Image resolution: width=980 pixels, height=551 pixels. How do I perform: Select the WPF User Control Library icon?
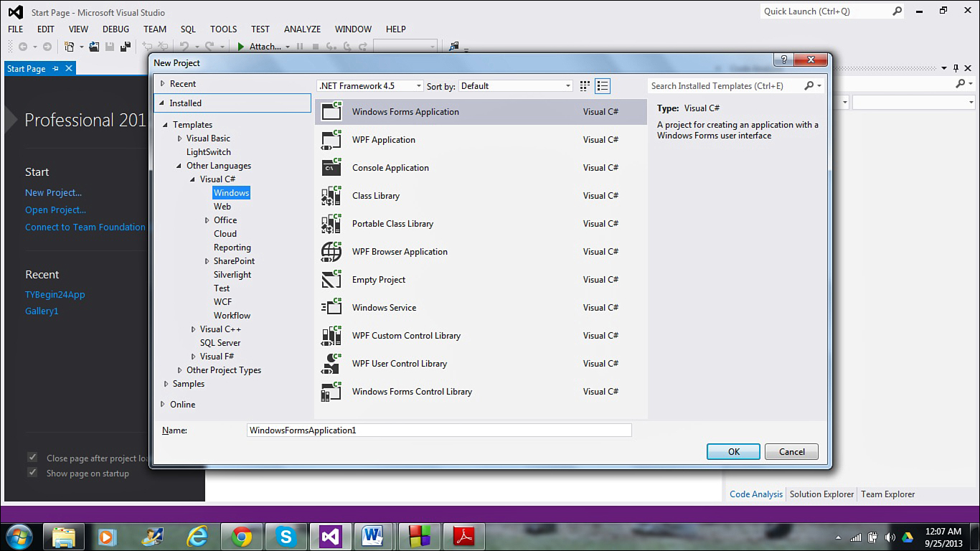[331, 364]
